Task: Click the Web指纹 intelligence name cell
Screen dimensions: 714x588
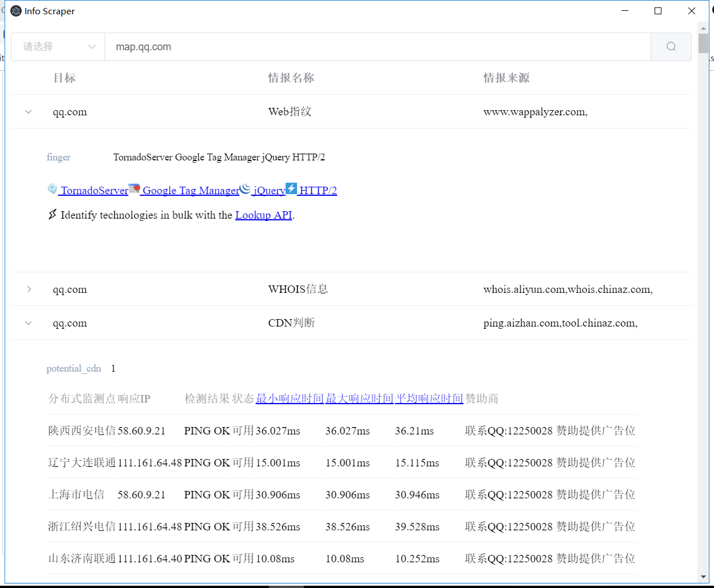Action: (290, 112)
